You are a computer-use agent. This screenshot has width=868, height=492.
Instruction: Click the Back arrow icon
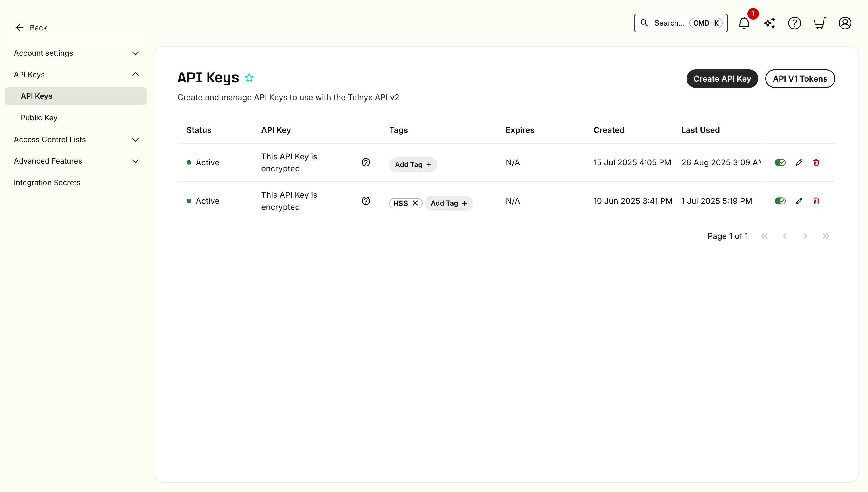pyautogui.click(x=19, y=27)
